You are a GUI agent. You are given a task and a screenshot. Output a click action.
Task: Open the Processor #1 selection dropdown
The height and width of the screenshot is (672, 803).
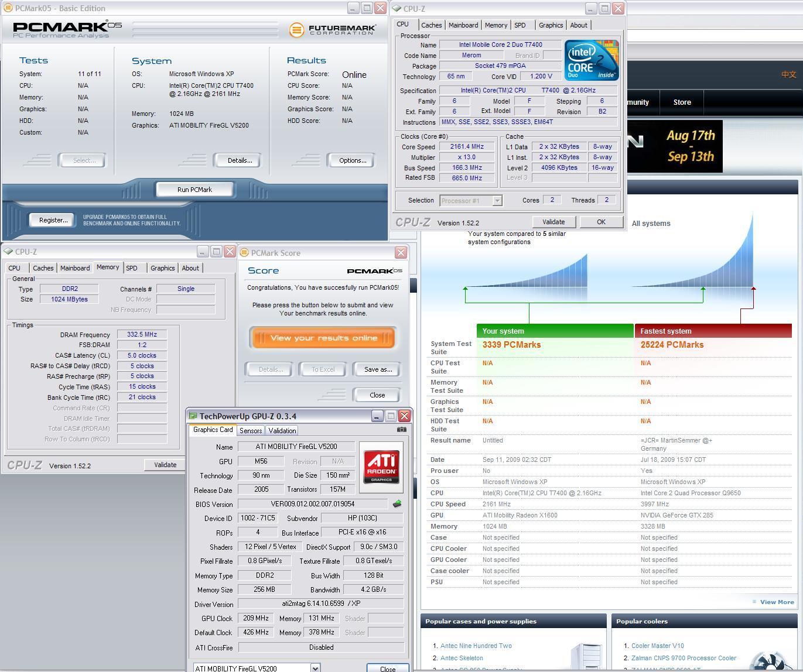(497, 201)
